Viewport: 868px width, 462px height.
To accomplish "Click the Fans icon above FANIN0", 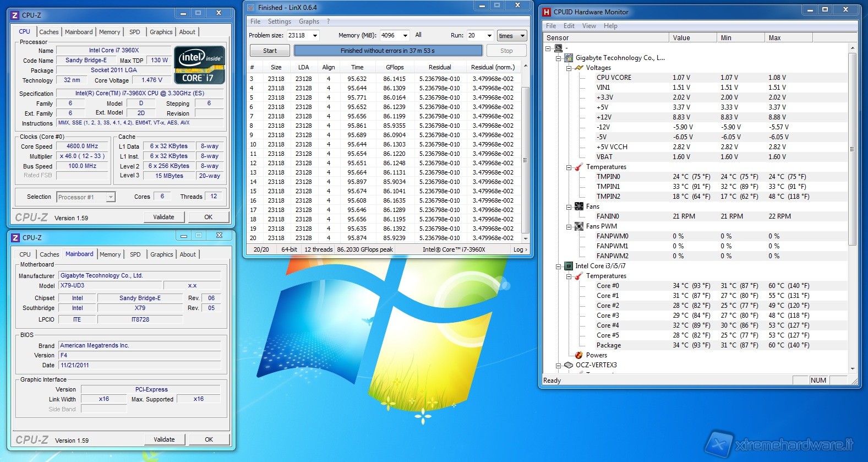I will (578, 206).
